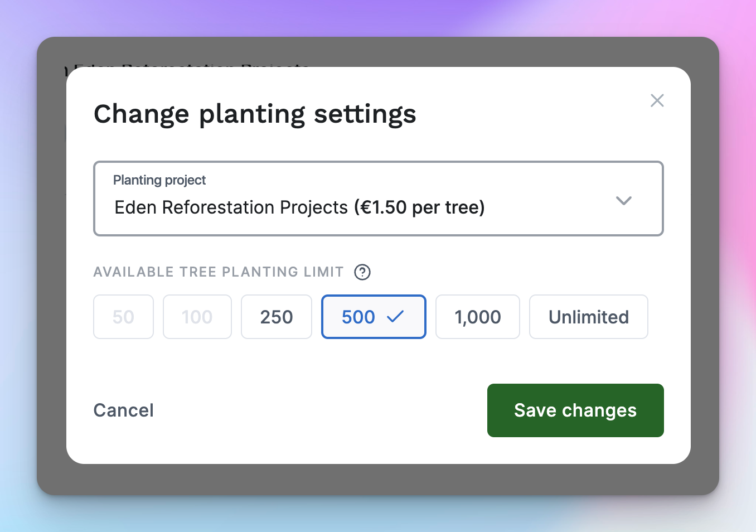Image resolution: width=756 pixels, height=532 pixels.
Task: Select the 500 tree limit option
Action: click(x=358, y=317)
